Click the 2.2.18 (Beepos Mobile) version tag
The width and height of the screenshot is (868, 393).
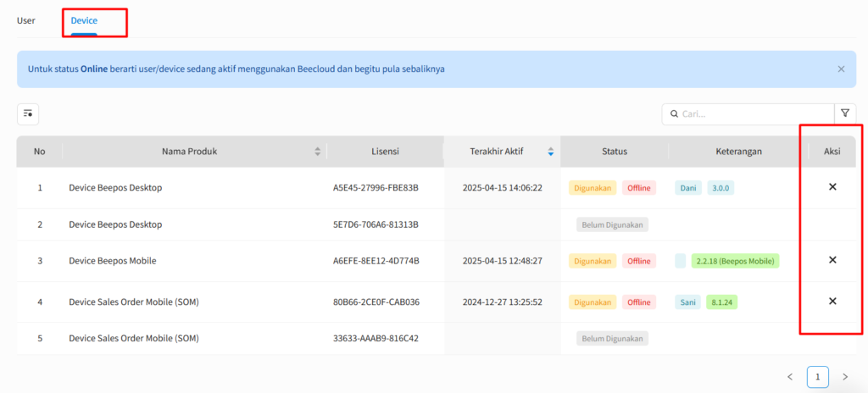[x=735, y=261]
